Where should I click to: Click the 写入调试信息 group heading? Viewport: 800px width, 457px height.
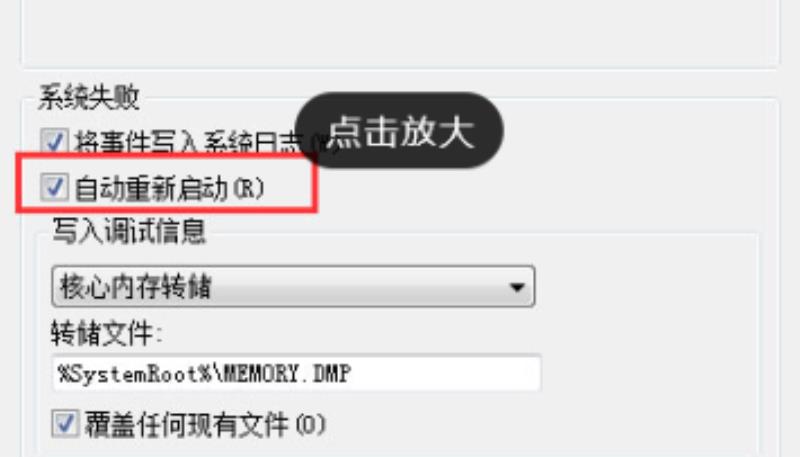130,231
